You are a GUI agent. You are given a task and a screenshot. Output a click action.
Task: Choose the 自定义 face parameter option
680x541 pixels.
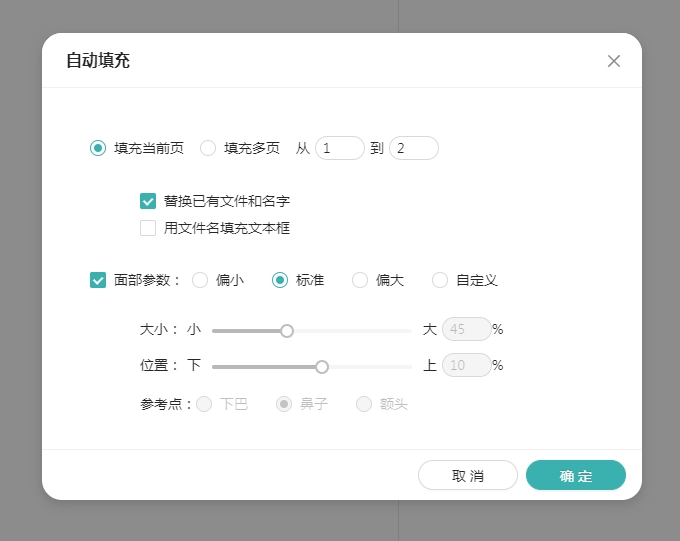click(x=440, y=280)
